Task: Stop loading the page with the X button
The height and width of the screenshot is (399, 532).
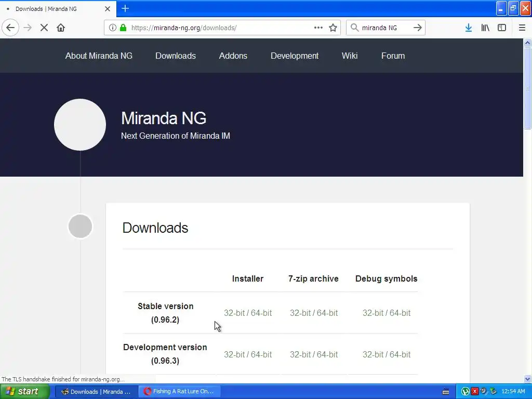Action: 44,28
